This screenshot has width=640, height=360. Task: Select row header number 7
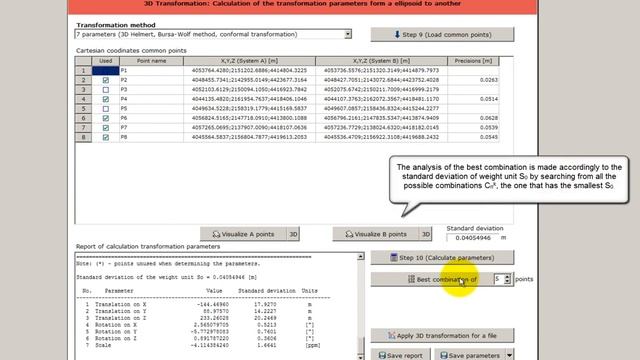pyautogui.click(x=84, y=128)
